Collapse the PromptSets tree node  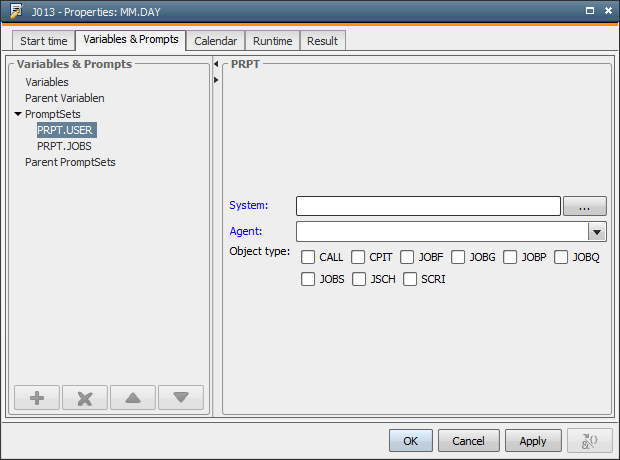18,114
